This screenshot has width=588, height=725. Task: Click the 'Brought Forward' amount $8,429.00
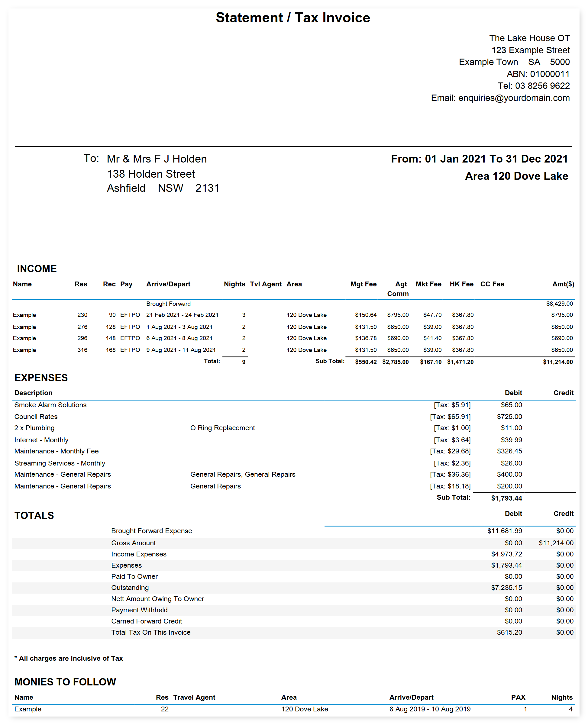[559, 304]
